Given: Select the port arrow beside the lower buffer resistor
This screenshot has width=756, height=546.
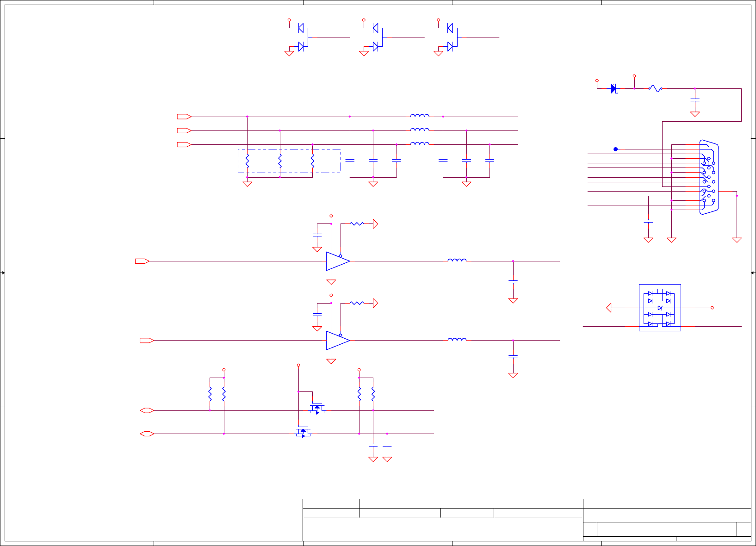Looking at the screenshot, I should click(375, 303).
